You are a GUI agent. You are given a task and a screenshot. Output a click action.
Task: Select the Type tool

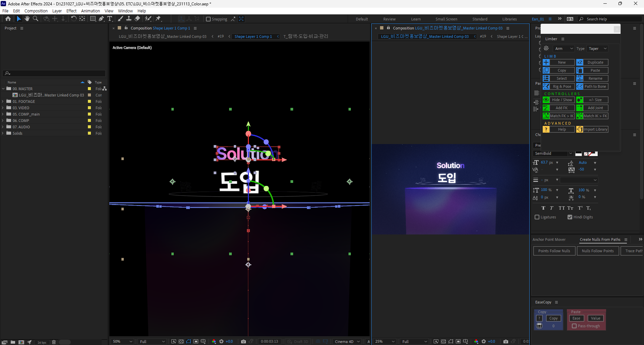click(x=110, y=19)
